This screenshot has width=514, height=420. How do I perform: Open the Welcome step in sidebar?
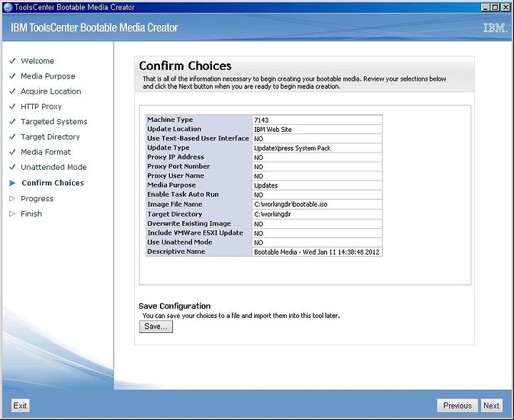(37, 61)
